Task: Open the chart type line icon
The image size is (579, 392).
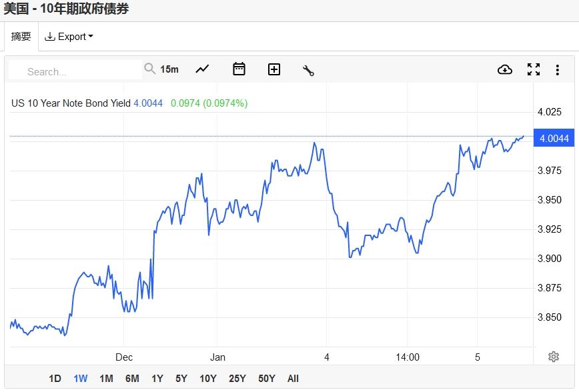Action: click(202, 69)
